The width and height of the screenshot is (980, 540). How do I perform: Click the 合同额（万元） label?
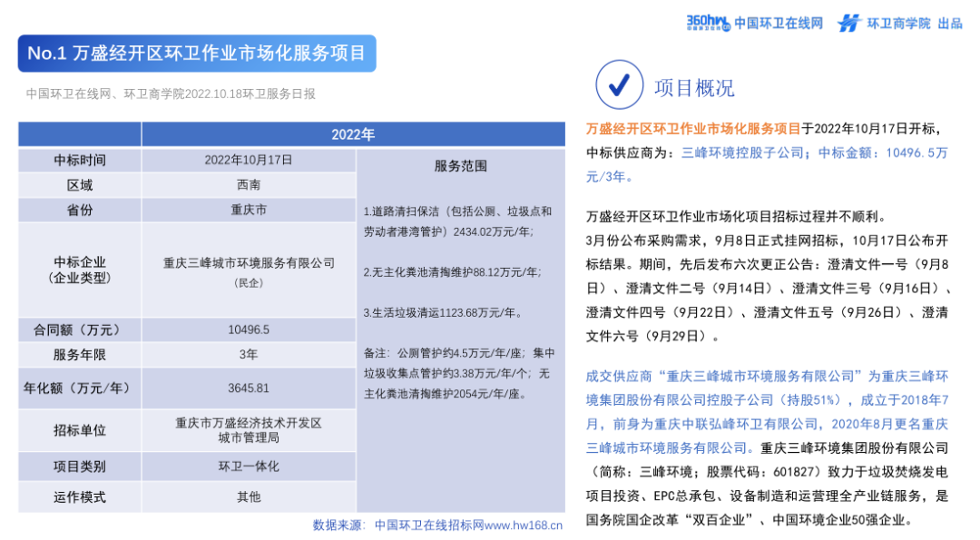click(79, 329)
